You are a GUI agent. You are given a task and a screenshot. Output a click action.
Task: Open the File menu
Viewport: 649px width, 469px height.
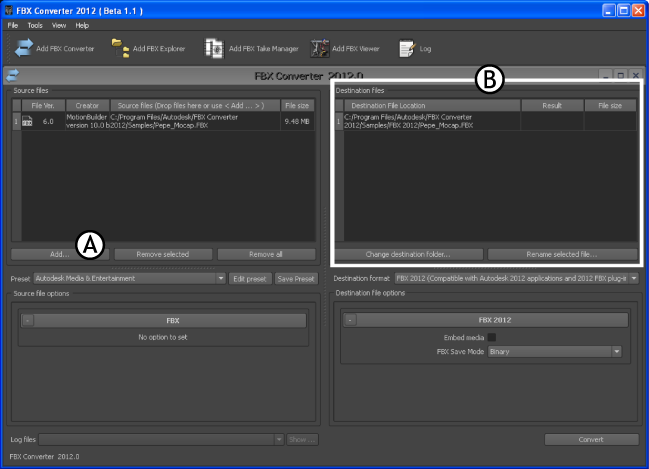tap(13, 25)
